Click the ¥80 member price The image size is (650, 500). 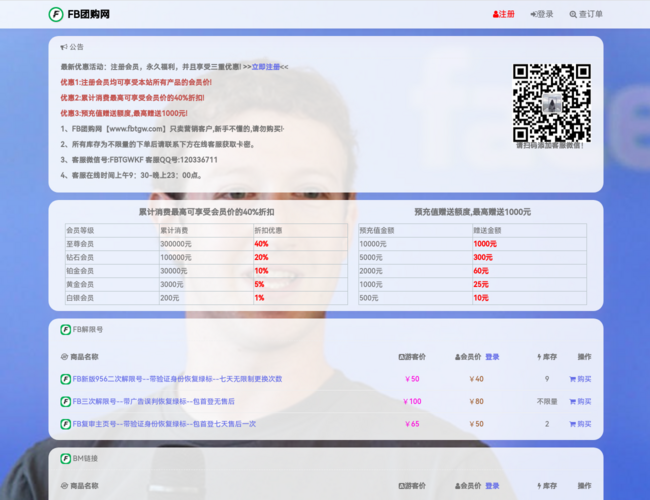click(476, 401)
